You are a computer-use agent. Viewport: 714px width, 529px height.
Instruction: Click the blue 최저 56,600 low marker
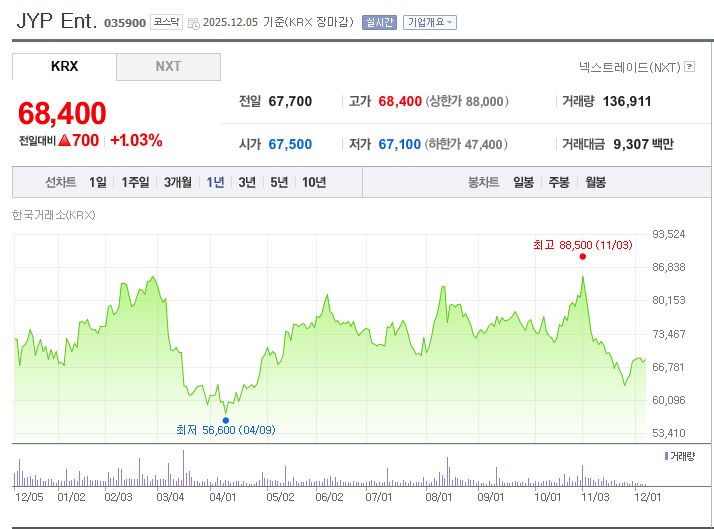[225, 420]
